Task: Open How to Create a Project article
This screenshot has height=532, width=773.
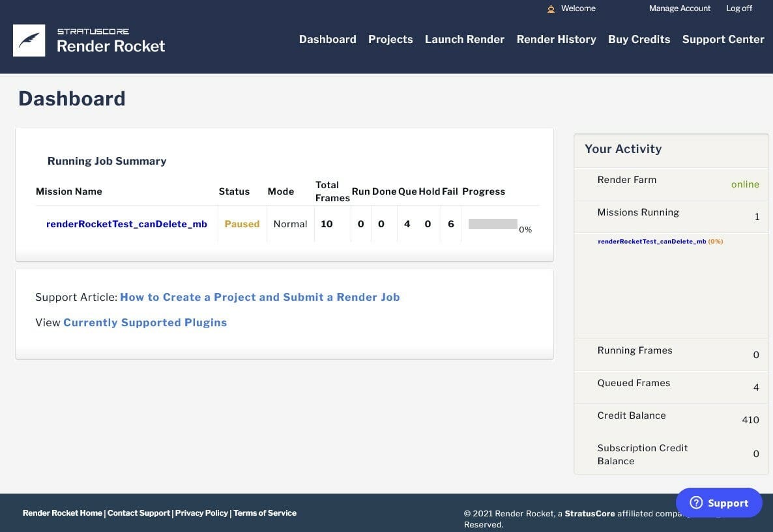Action: click(x=260, y=297)
